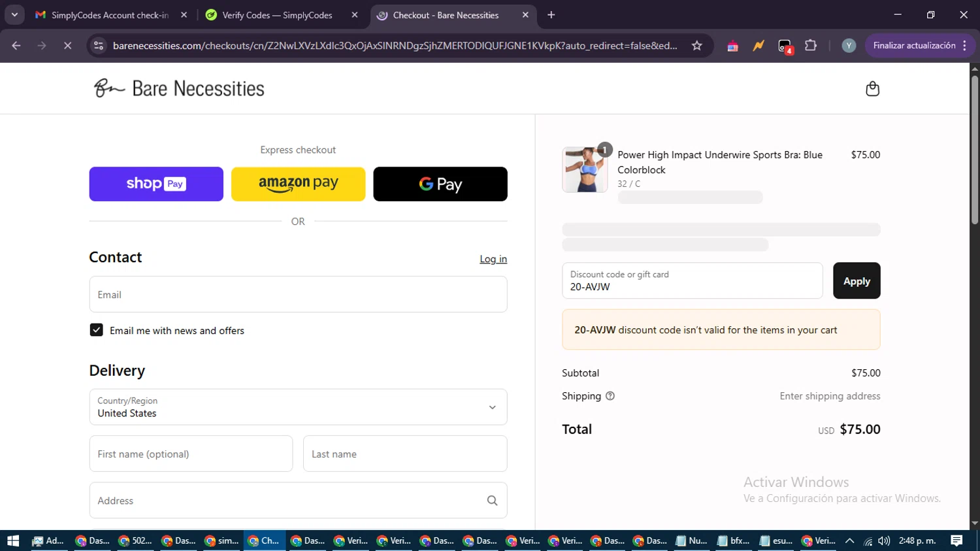Screen dimensions: 980x551
Task: Open the Windows notification center icon
Action: pyautogui.click(x=956, y=541)
